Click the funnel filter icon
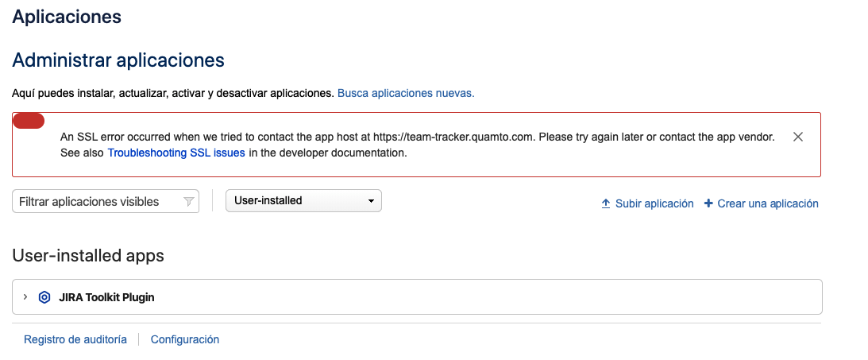This screenshot has height=360, width=868. click(188, 202)
